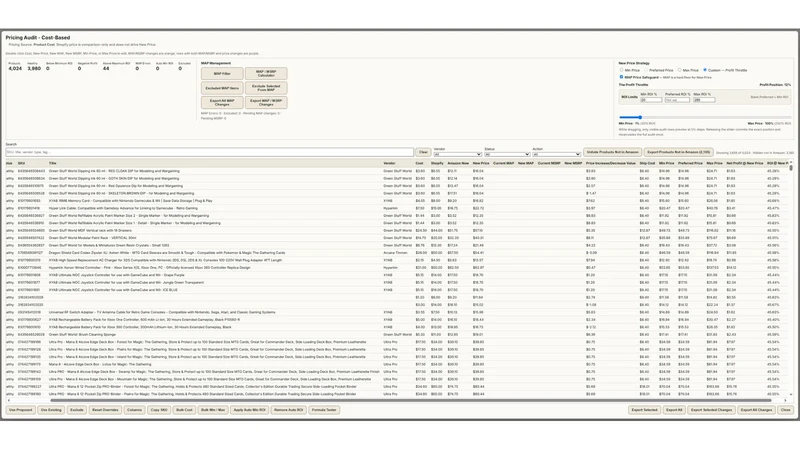Sort by the New Price column header

pyautogui.click(x=481, y=163)
